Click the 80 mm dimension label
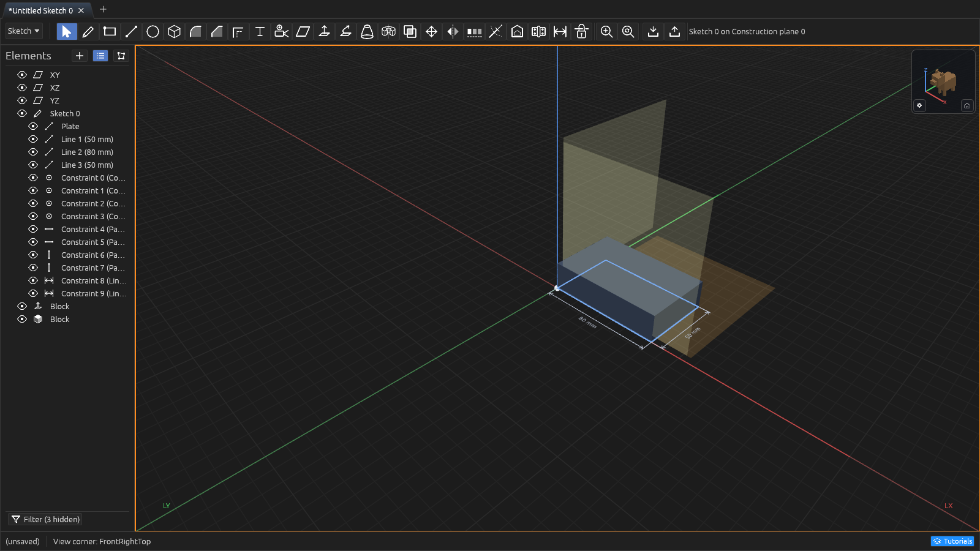The height and width of the screenshot is (551, 980). 587,323
